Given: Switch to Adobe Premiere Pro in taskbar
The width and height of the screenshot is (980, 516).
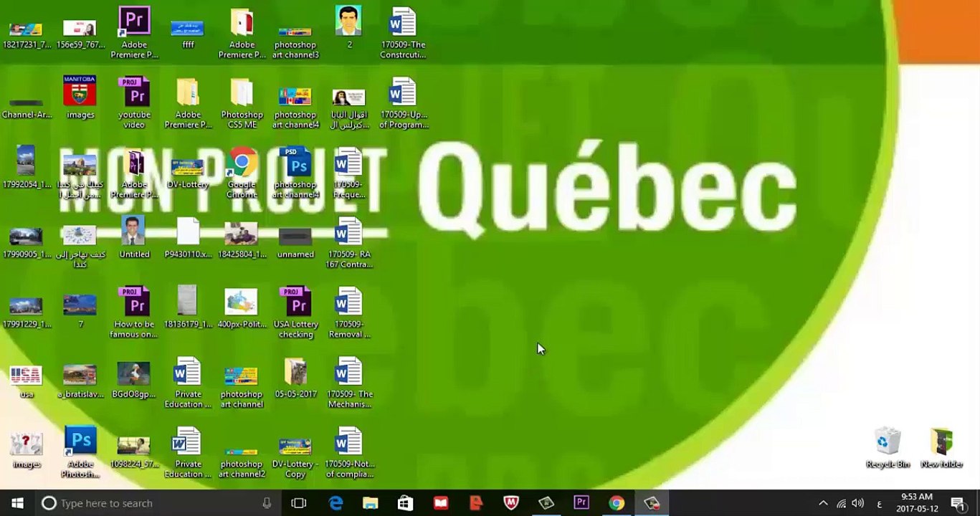Looking at the screenshot, I should click(581, 503).
